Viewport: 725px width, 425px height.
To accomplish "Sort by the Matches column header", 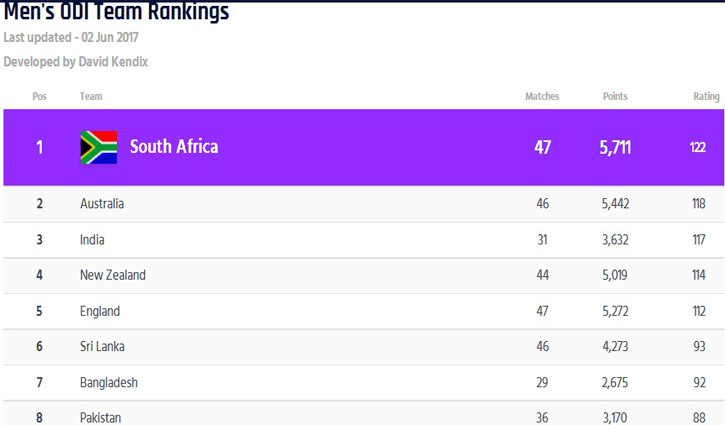I will click(x=542, y=96).
